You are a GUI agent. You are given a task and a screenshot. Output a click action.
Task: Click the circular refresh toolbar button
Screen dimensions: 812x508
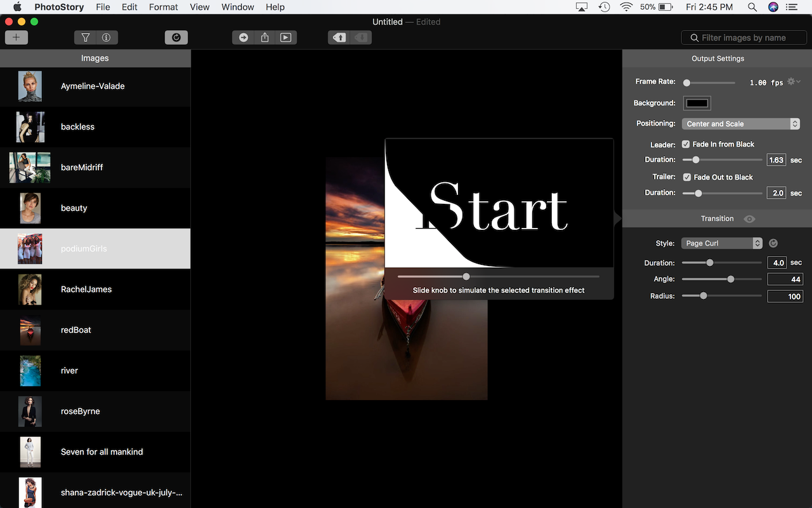pos(176,37)
